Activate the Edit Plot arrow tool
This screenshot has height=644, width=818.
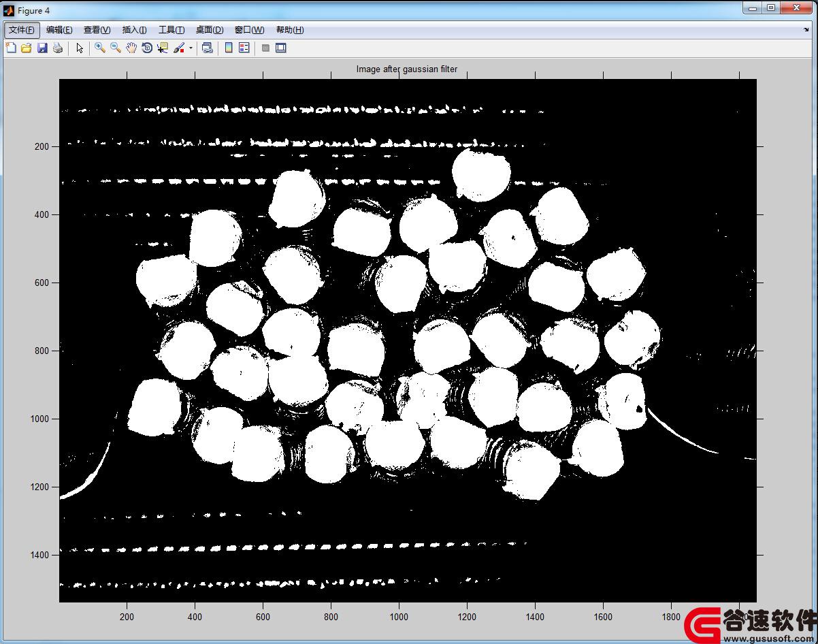80,48
